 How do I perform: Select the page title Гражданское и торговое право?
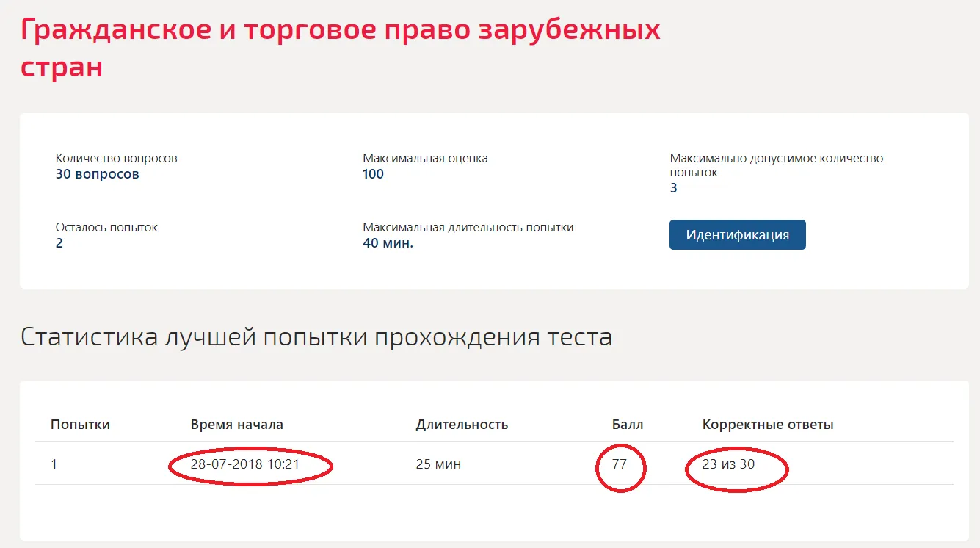tap(341, 48)
